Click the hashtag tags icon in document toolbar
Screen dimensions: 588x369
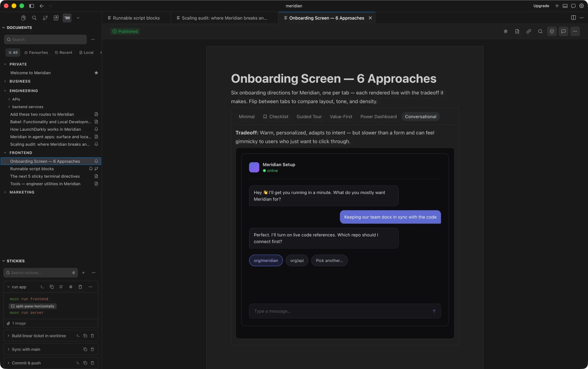click(505, 31)
